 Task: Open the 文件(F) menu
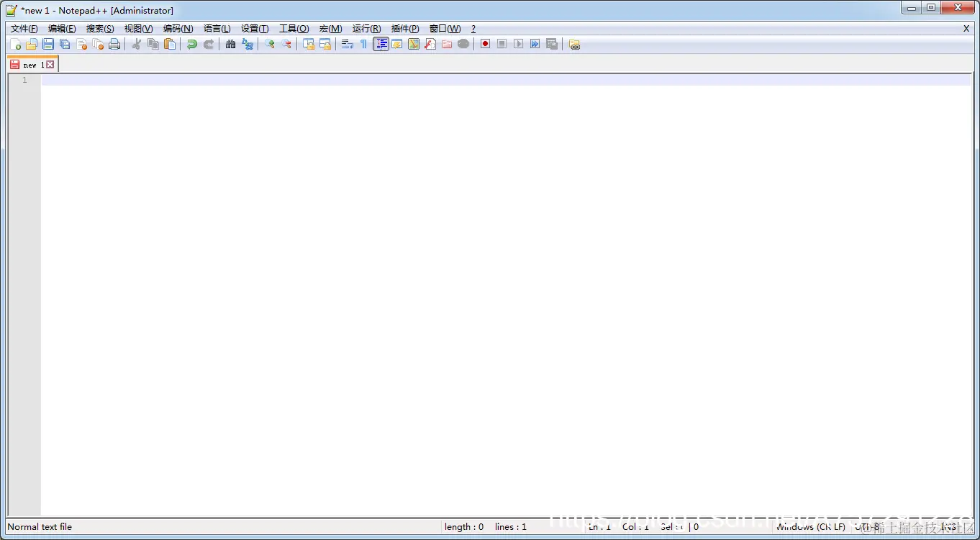(x=24, y=29)
